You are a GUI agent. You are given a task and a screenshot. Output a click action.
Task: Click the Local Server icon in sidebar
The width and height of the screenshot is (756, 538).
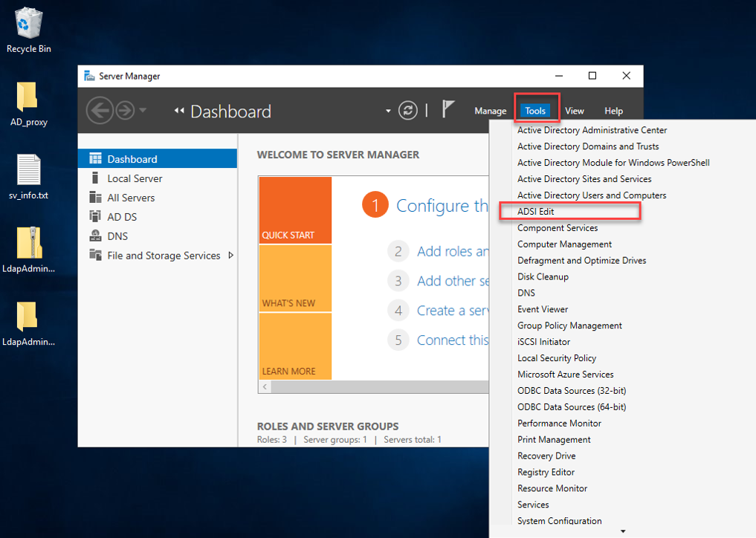95,178
